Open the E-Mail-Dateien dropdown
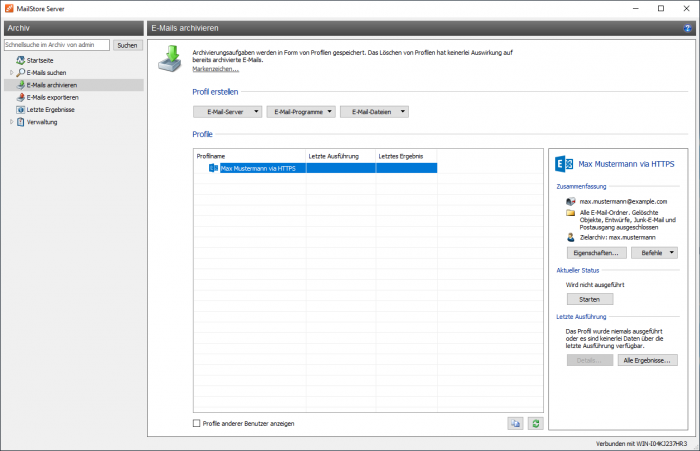 pyautogui.click(x=374, y=112)
